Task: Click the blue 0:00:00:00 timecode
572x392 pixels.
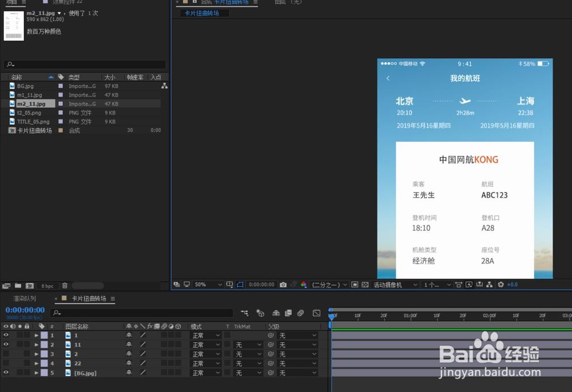Action: coord(25,310)
